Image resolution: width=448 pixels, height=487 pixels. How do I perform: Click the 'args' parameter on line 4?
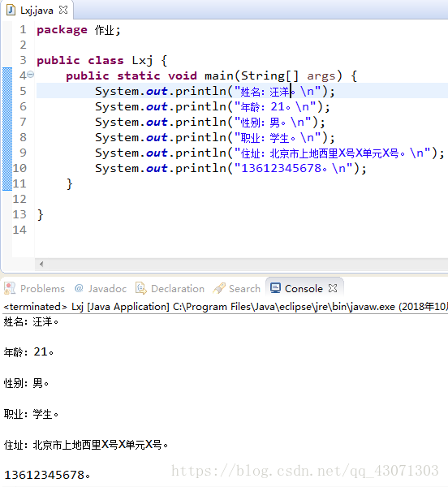[x=321, y=76]
